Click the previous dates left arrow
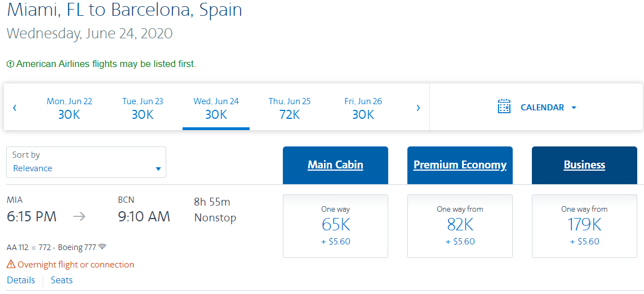This screenshot has height=294, width=644. tap(15, 108)
